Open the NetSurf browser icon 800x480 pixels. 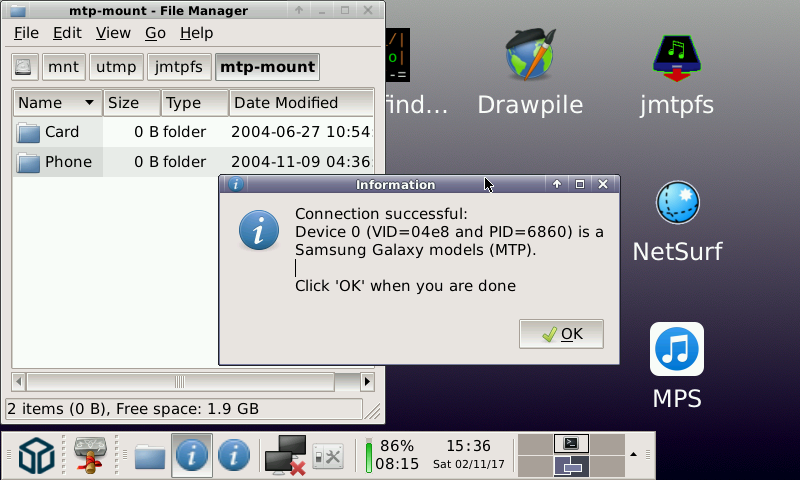[x=677, y=204]
